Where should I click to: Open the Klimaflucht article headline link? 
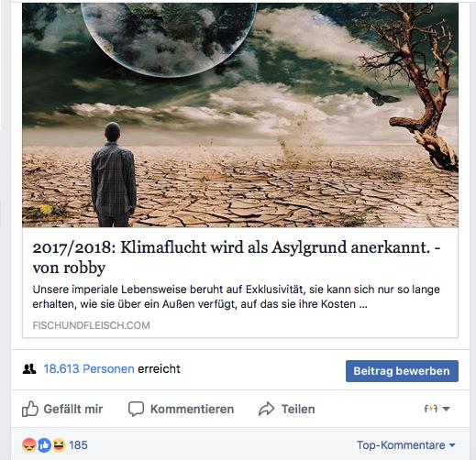coord(236,257)
